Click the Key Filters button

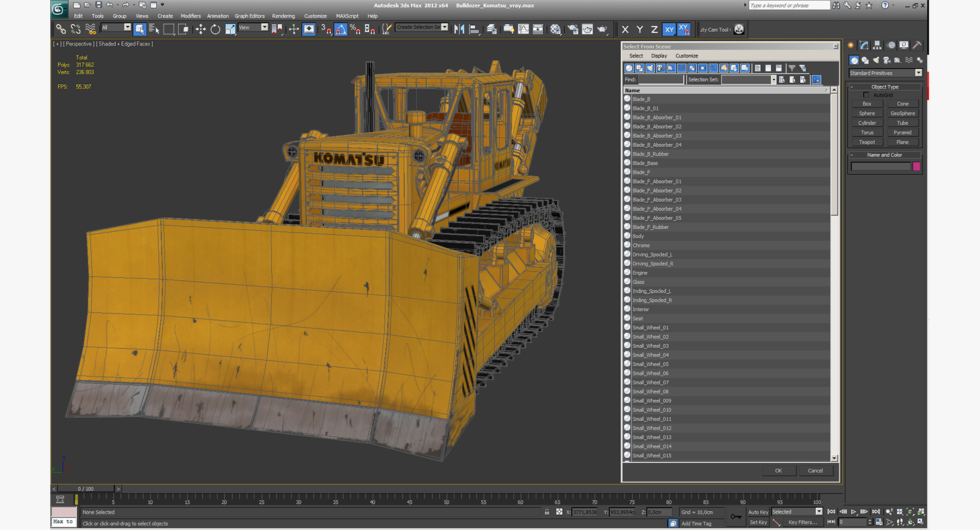[802, 522]
